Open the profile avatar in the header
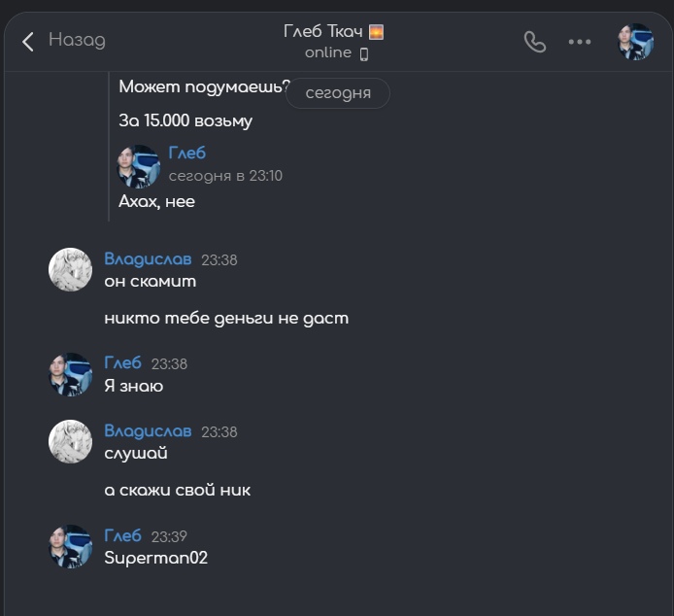Image resolution: width=674 pixels, height=616 pixels. (x=635, y=42)
